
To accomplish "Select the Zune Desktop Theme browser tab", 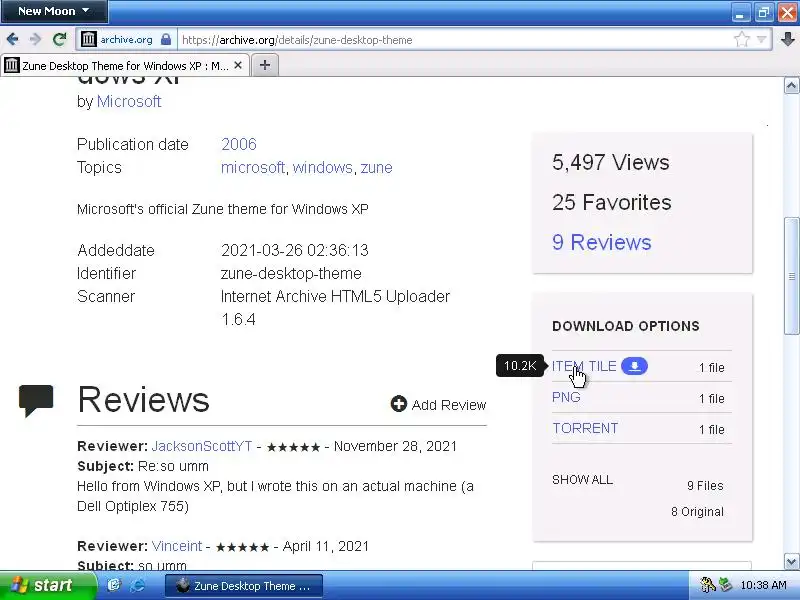I will point(125,65).
